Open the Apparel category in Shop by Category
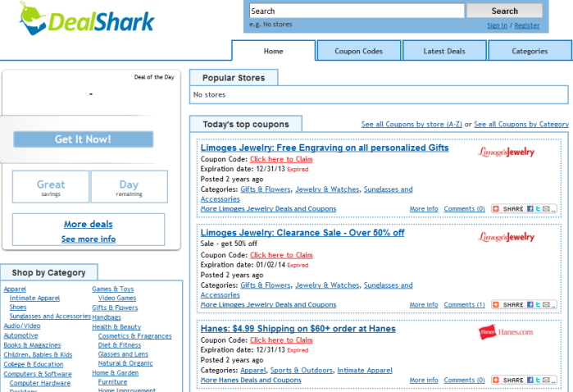 tap(15, 289)
